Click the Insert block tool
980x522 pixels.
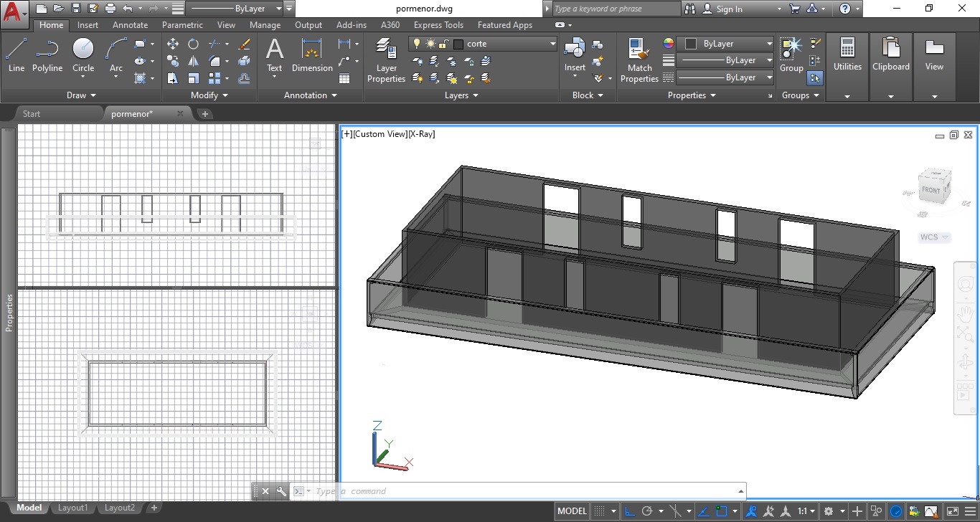coord(575,55)
